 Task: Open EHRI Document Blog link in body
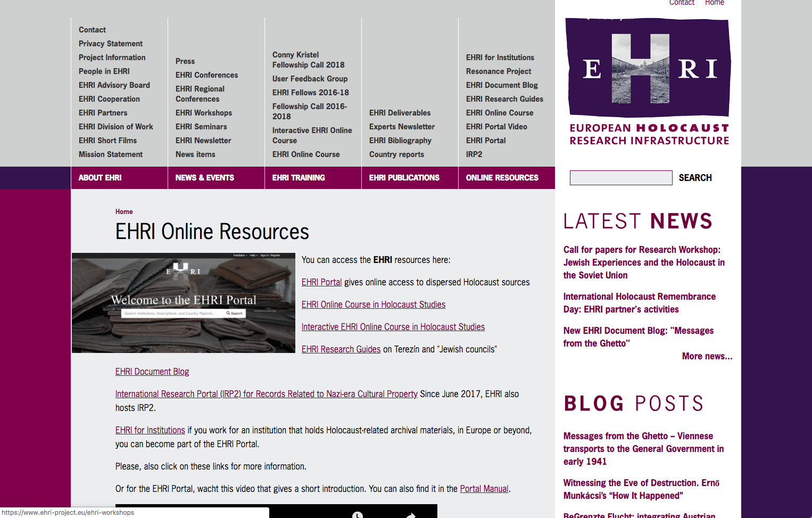pyautogui.click(x=152, y=372)
